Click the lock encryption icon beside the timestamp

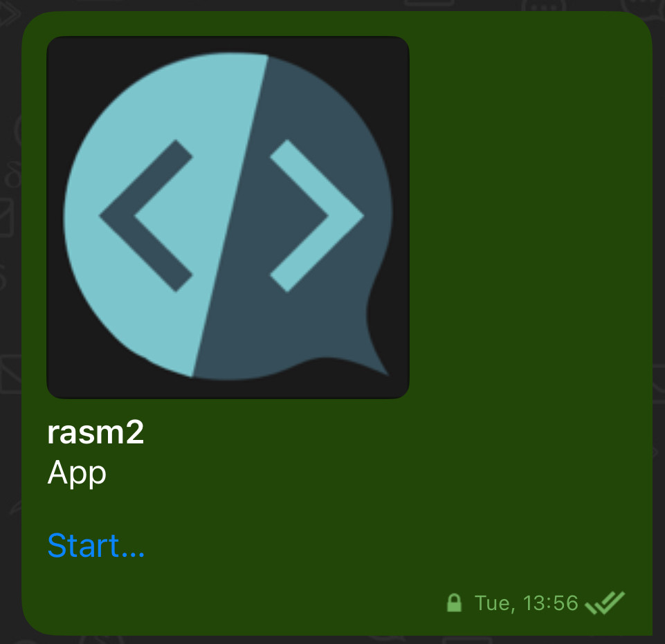click(x=454, y=602)
